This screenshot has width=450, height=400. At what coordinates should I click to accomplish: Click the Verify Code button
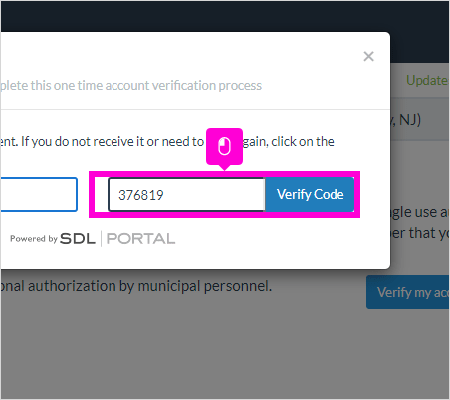[x=310, y=194]
